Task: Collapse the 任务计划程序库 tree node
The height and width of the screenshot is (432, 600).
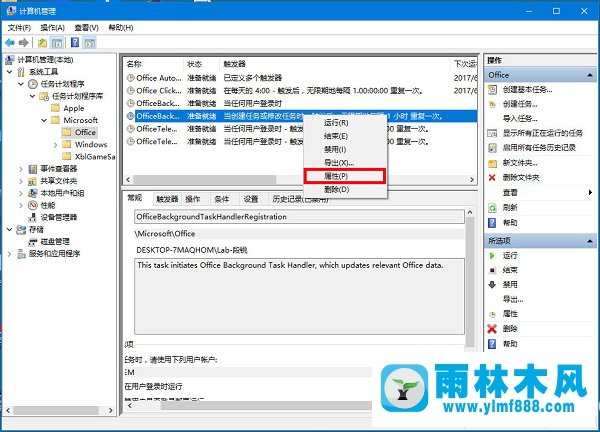Action: click(x=33, y=96)
